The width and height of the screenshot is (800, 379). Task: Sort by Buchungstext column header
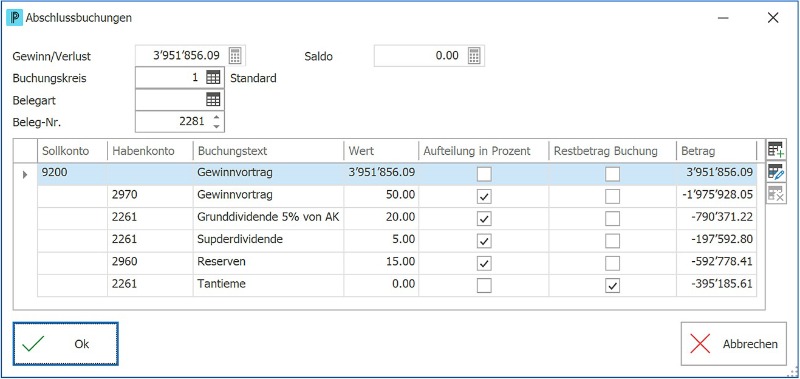click(268, 151)
